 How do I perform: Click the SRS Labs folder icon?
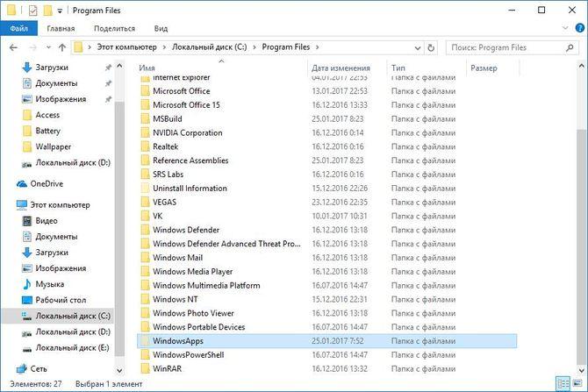[x=145, y=175]
